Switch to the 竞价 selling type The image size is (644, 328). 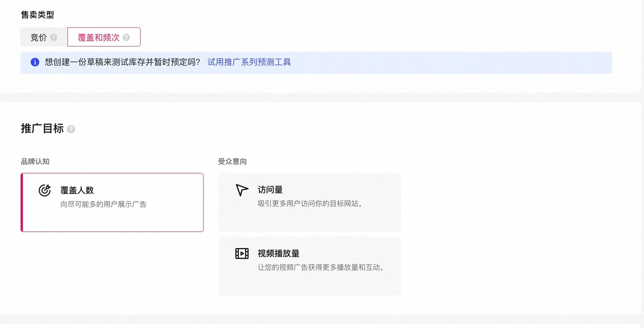(x=39, y=38)
